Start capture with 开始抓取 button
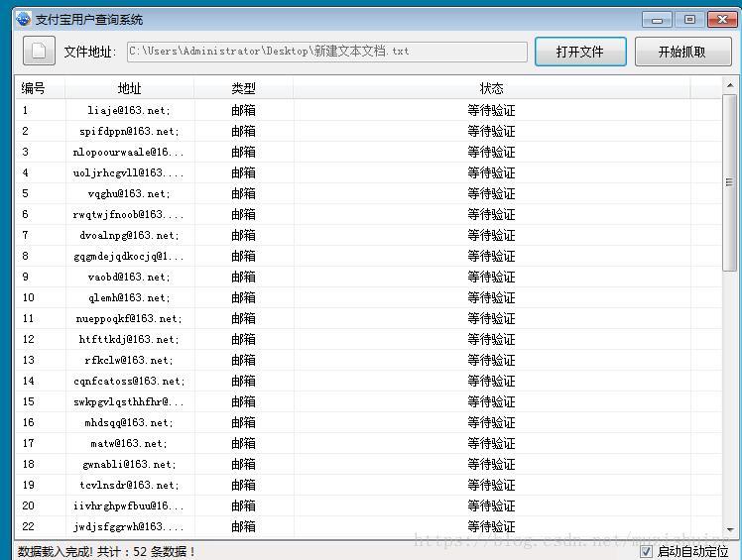Image resolution: width=742 pixels, height=560 pixels. tap(682, 52)
